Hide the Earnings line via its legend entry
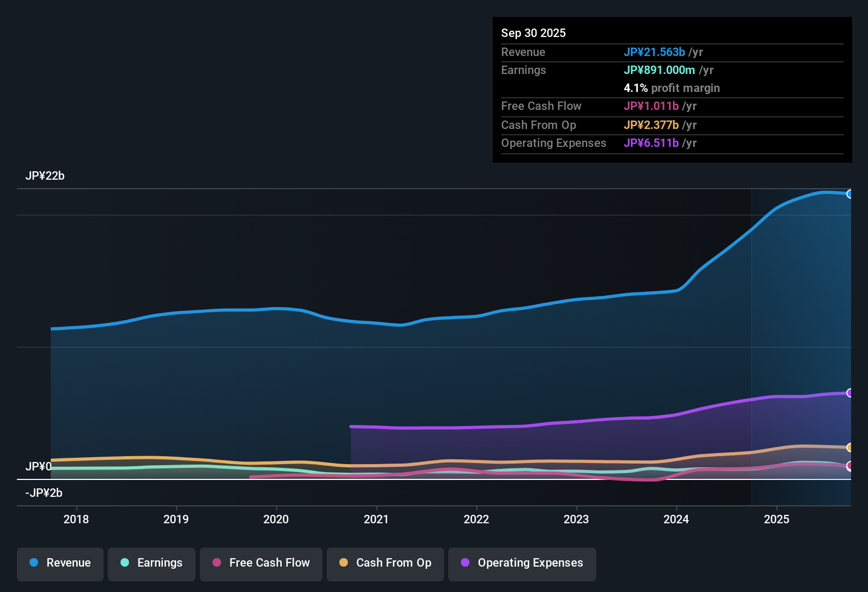 coord(152,563)
